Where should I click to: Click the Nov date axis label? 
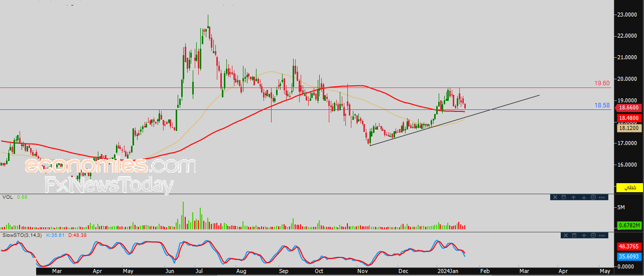point(362,271)
